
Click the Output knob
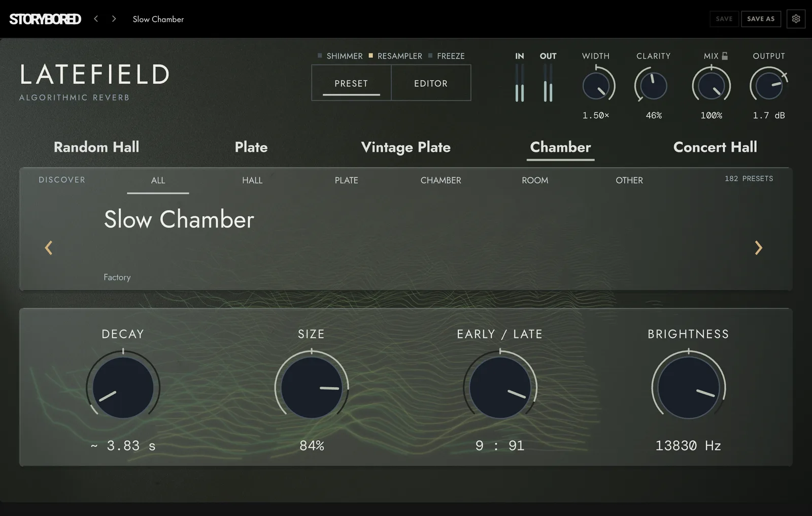click(x=769, y=85)
